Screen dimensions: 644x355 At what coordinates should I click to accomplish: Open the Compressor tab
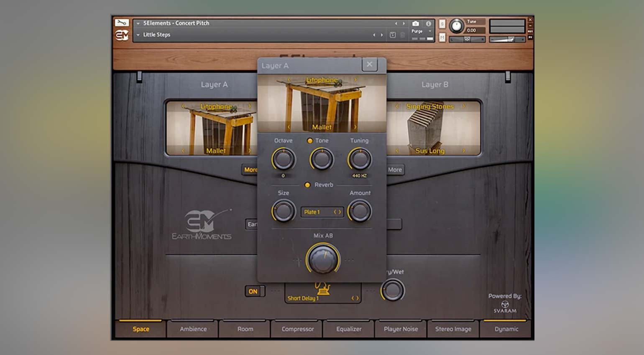click(x=297, y=329)
